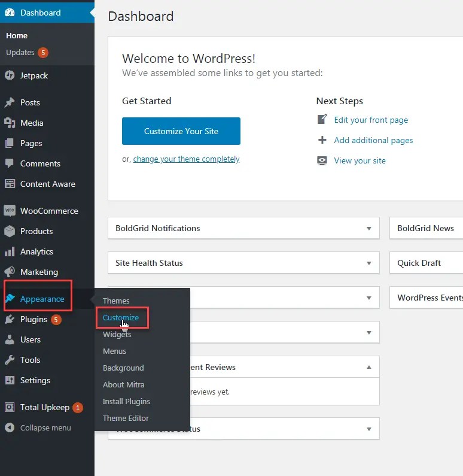This screenshot has height=476, width=463.
Task: Go to Home under Dashboard
Action: [x=17, y=35]
